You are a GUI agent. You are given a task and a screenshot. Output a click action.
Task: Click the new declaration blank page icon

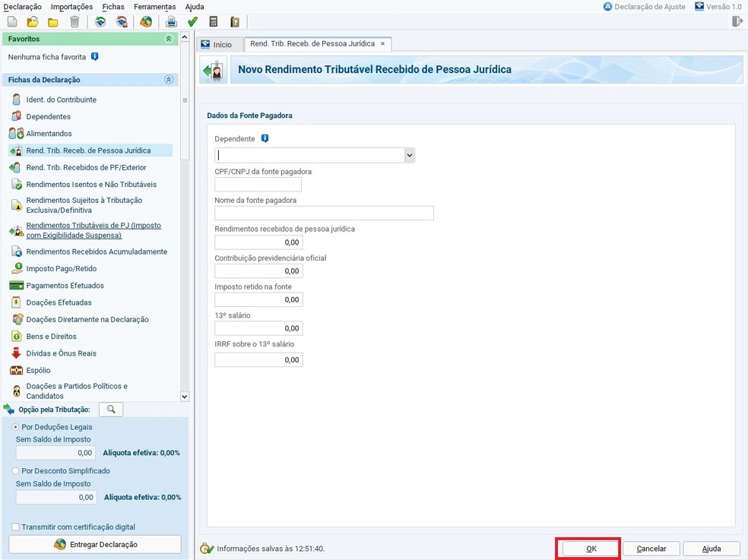[x=12, y=22]
